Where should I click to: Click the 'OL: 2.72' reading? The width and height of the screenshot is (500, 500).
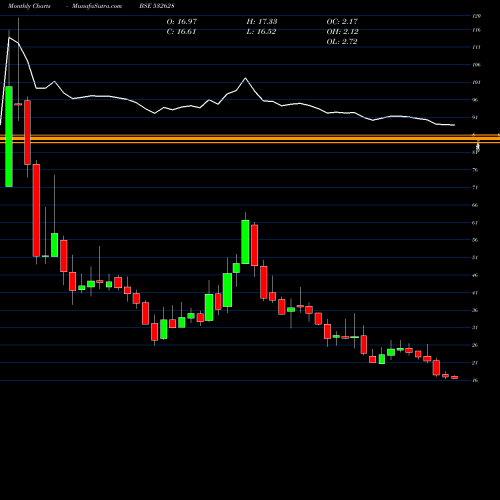[342, 42]
